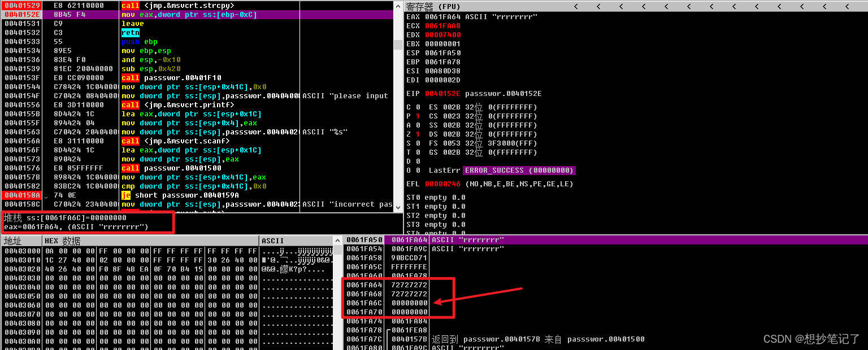Toggle the Z zero flag value

point(418,134)
